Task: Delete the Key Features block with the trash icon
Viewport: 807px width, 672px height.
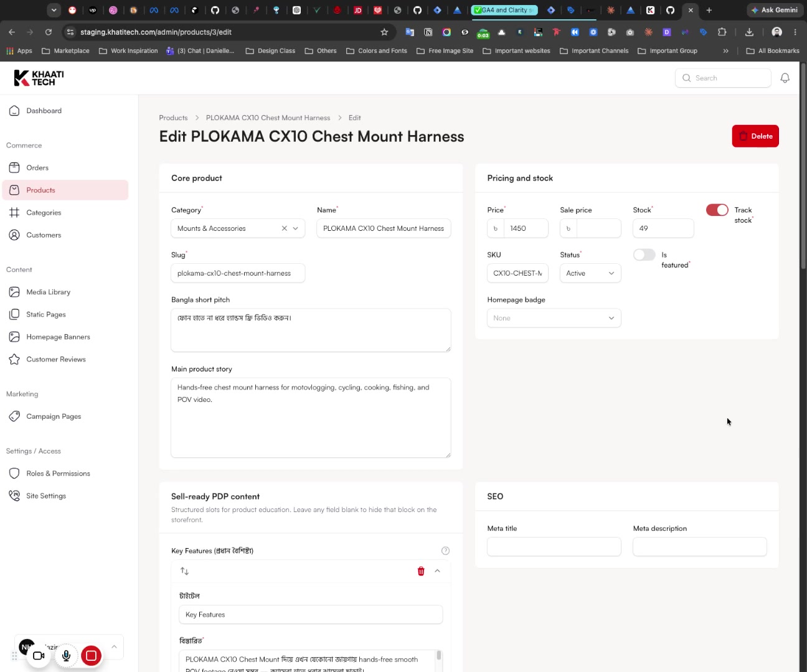Action: [x=421, y=571]
